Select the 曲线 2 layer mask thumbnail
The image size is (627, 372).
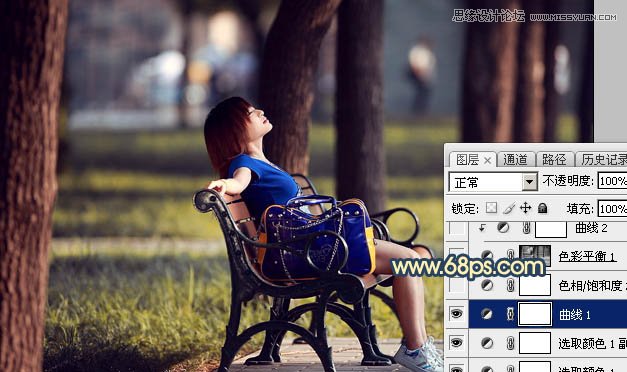[551, 229]
